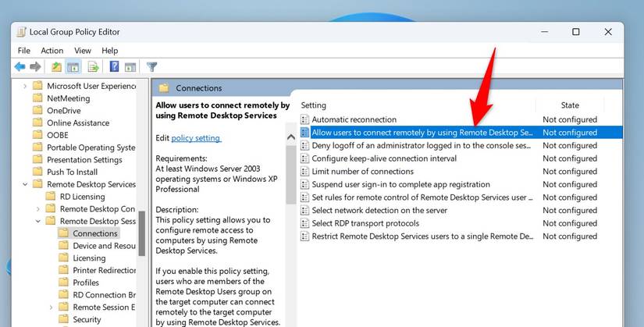Select Online Assistance in the tree
644x327 pixels.
[78, 123]
